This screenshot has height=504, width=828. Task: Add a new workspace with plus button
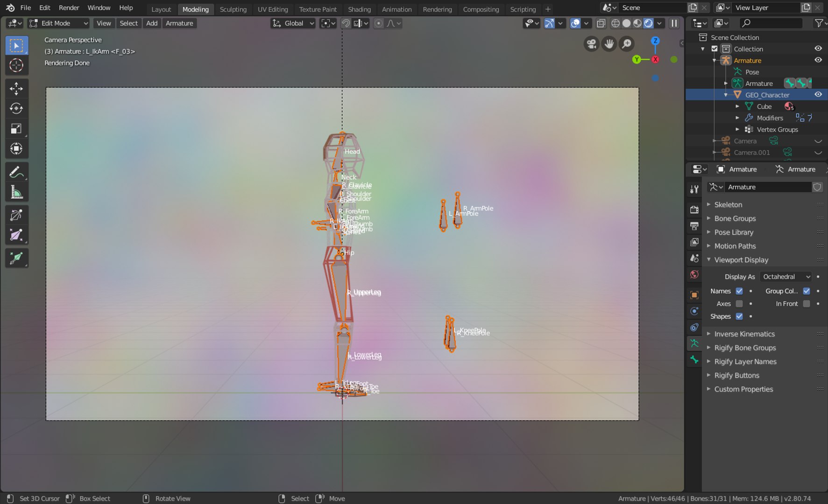pyautogui.click(x=548, y=9)
